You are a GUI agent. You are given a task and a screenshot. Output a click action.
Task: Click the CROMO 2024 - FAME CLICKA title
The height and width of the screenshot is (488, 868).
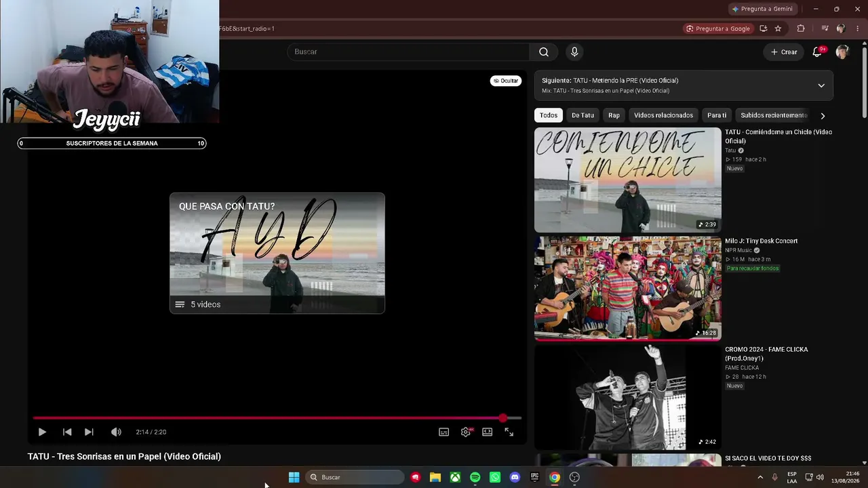coord(766,354)
